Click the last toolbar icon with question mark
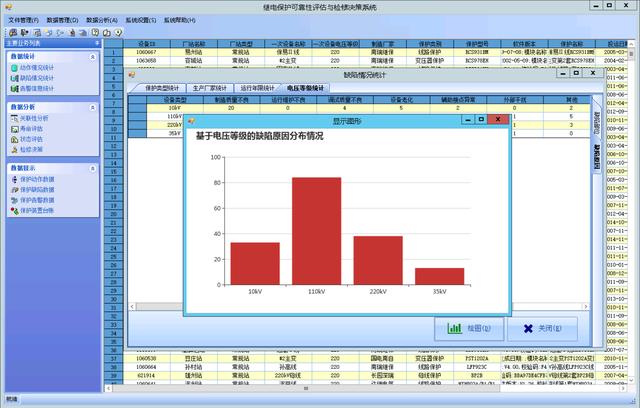The width and height of the screenshot is (640, 408). 118,33
